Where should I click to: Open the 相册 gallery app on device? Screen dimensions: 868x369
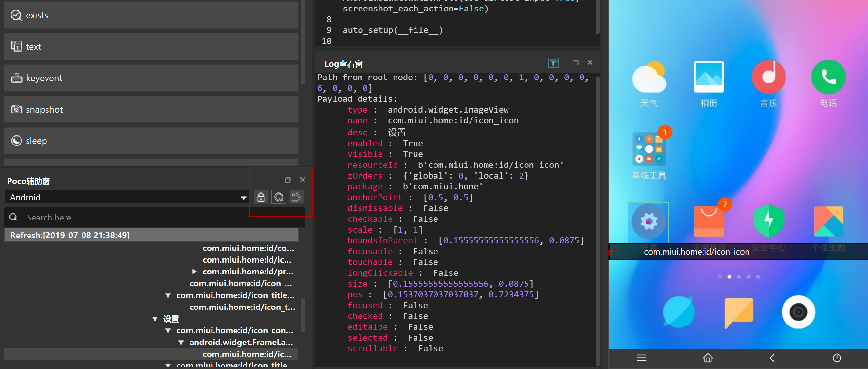coord(709,77)
